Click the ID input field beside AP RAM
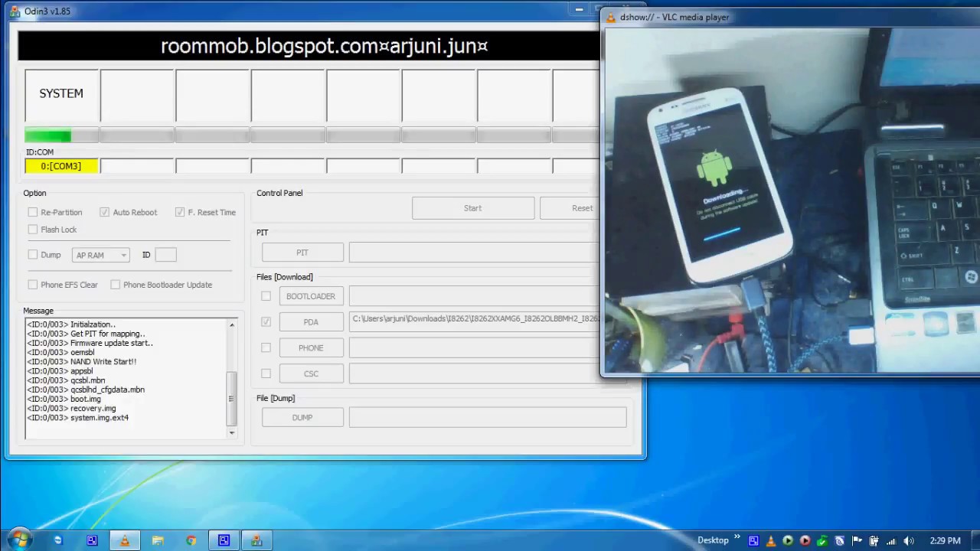This screenshot has height=551, width=980. tap(165, 255)
